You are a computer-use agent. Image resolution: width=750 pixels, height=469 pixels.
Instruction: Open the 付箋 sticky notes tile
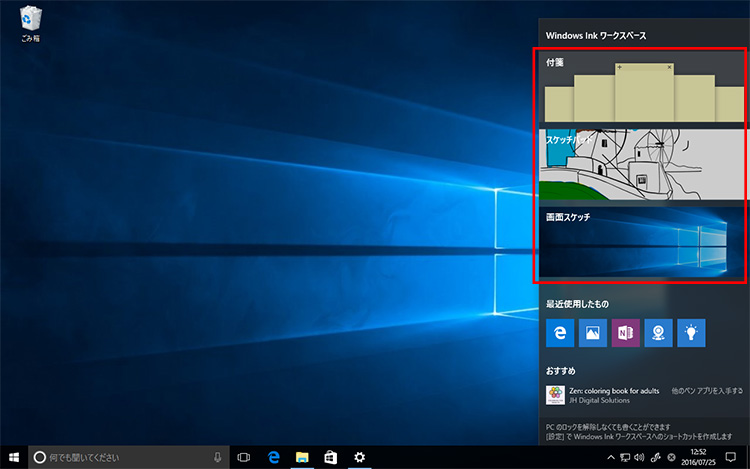pos(641,88)
